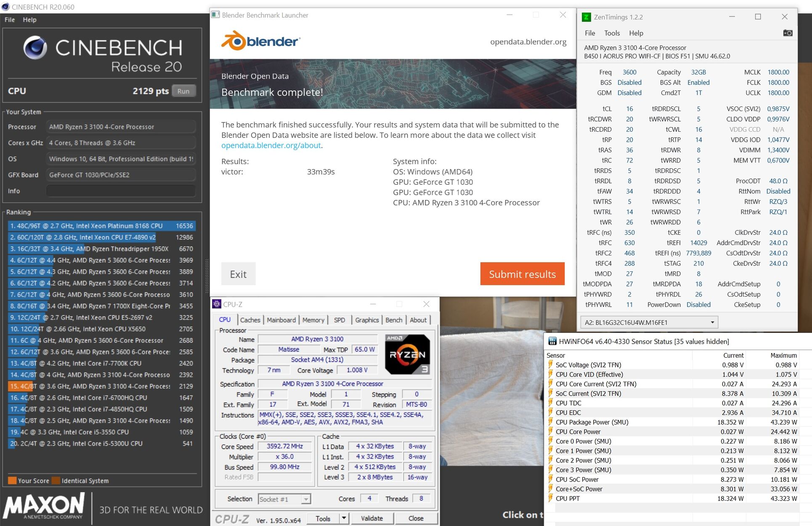
Task: Click the ZenTimings screenshot camera icon
Action: 788,33
